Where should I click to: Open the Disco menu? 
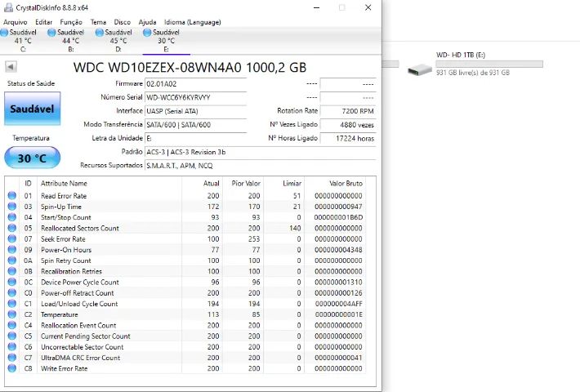coord(122,22)
